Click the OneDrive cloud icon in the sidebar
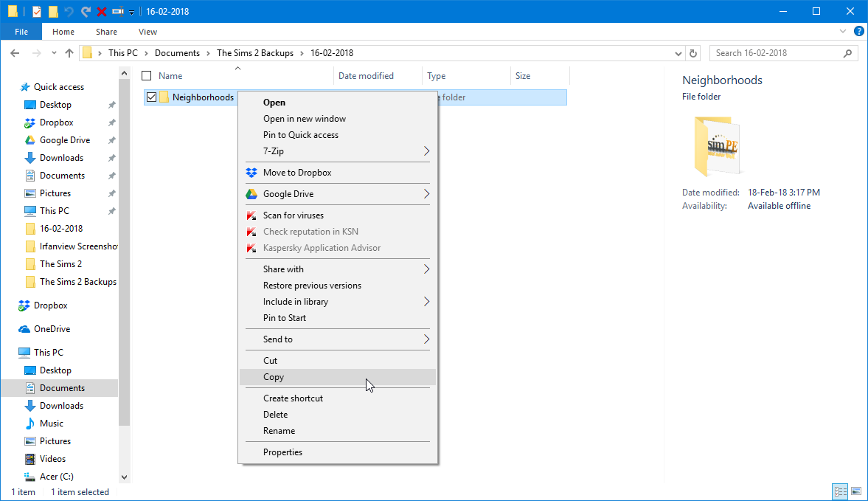Image resolution: width=868 pixels, height=501 pixels. 24,329
